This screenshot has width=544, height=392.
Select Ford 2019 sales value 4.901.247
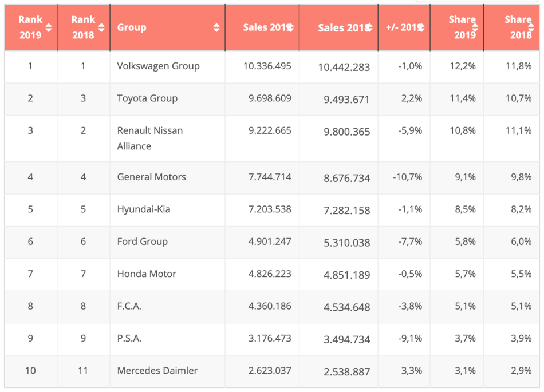click(270, 241)
